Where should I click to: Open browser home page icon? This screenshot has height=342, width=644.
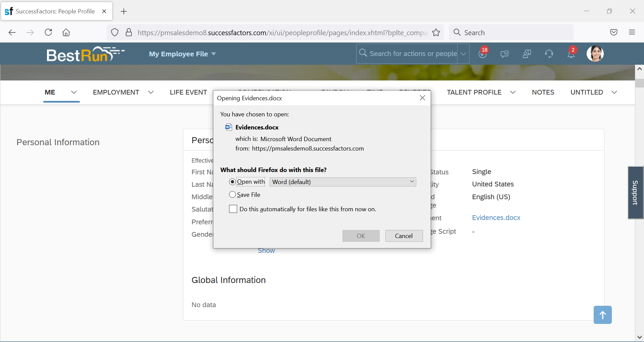coord(66,33)
